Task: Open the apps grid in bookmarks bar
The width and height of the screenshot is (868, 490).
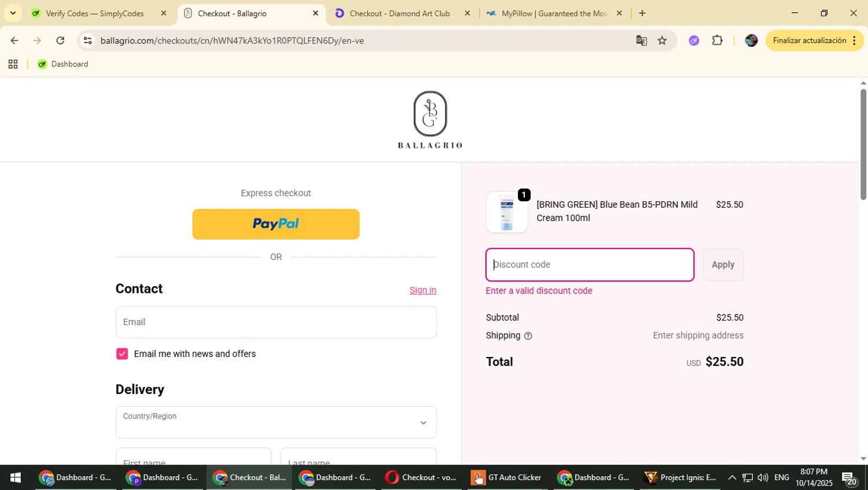Action: click(13, 64)
